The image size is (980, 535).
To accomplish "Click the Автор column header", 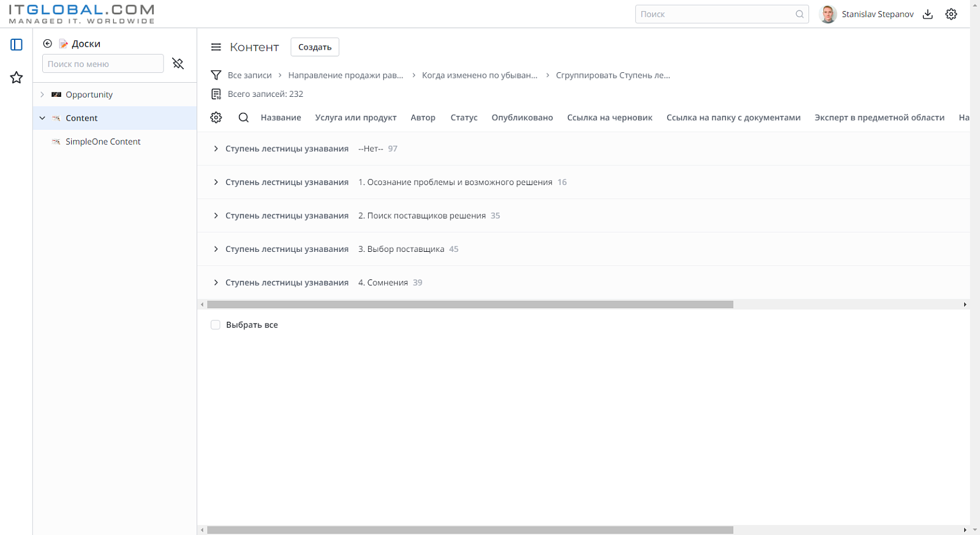I will (423, 118).
